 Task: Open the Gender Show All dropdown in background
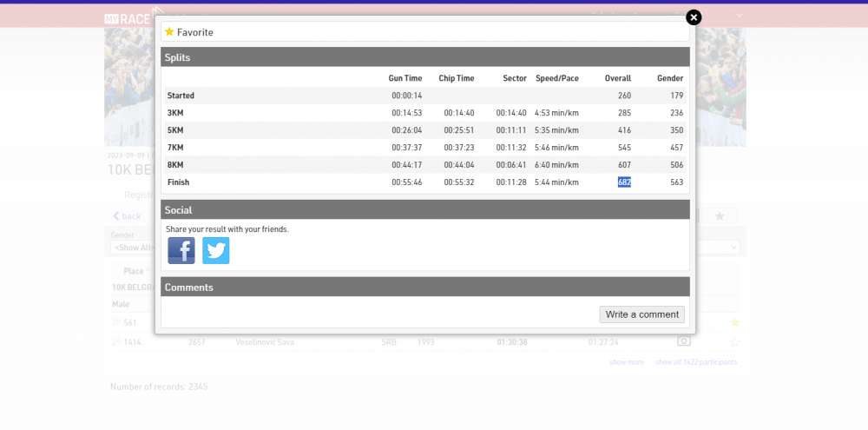click(x=132, y=247)
